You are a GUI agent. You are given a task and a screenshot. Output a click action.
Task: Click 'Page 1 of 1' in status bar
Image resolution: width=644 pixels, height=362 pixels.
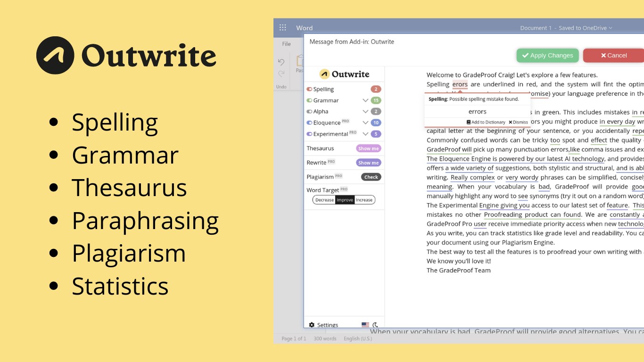[294, 338]
